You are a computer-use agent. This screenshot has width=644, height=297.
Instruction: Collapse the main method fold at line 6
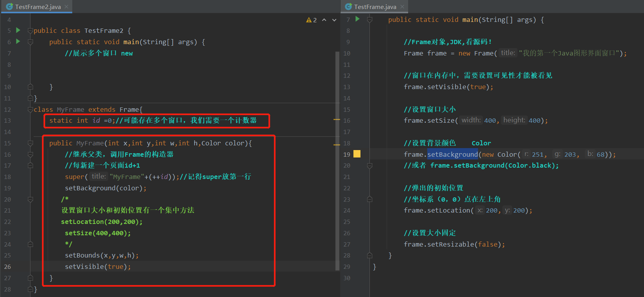tap(30, 42)
